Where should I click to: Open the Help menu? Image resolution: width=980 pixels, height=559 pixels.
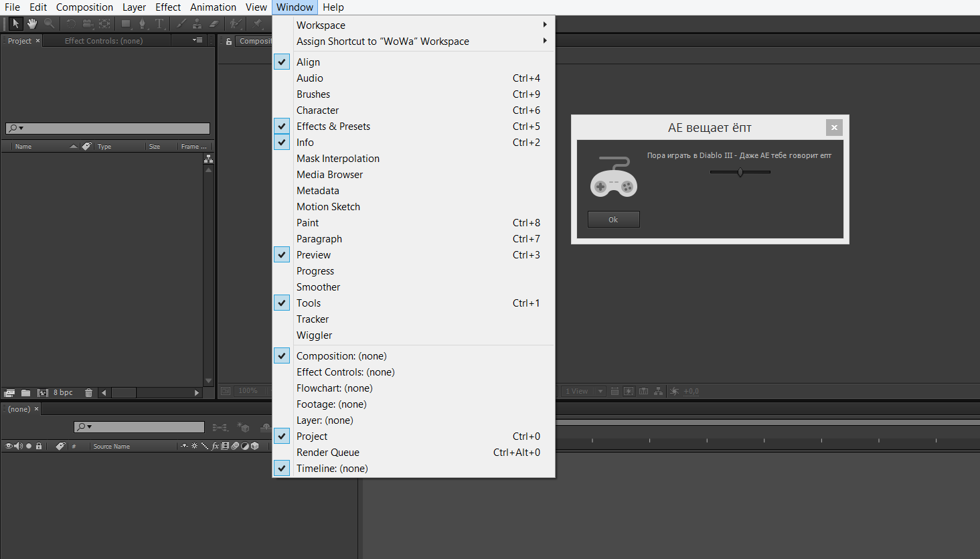click(x=333, y=7)
